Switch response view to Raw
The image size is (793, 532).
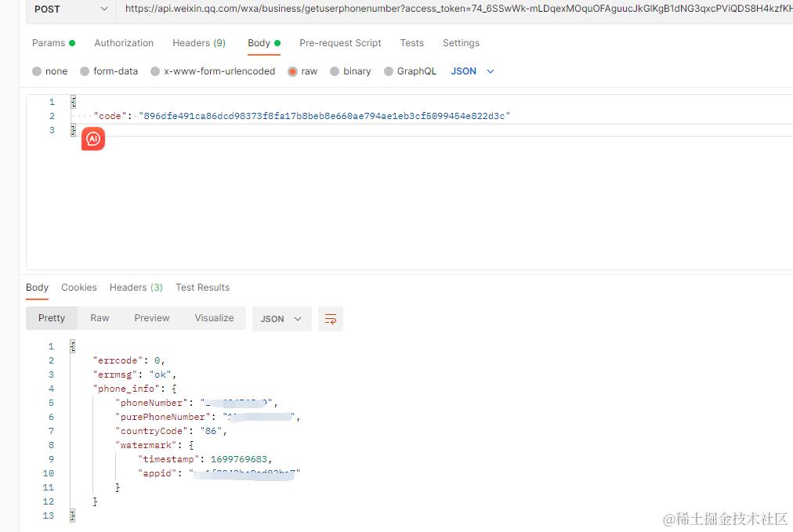click(100, 318)
